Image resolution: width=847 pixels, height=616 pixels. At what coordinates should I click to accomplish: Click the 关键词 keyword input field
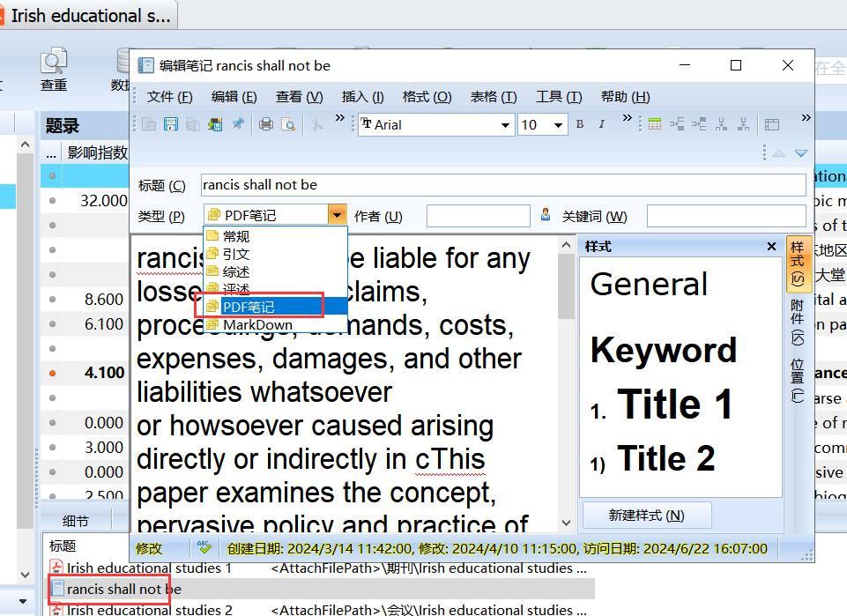point(726,216)
